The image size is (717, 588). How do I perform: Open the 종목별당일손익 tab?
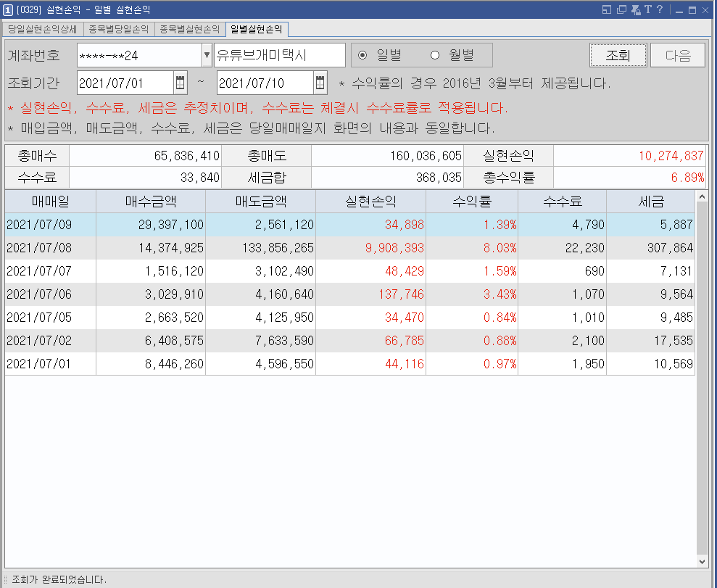click(x=119, y=29)
